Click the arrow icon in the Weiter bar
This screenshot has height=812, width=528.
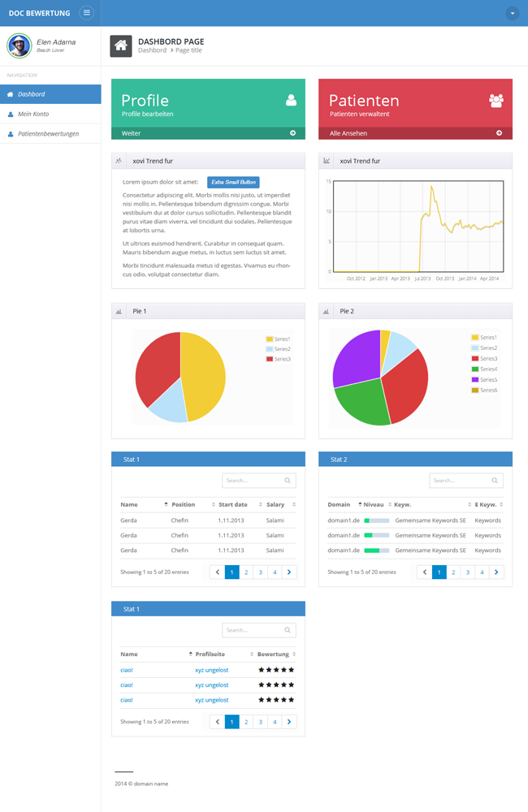point(292,133)
